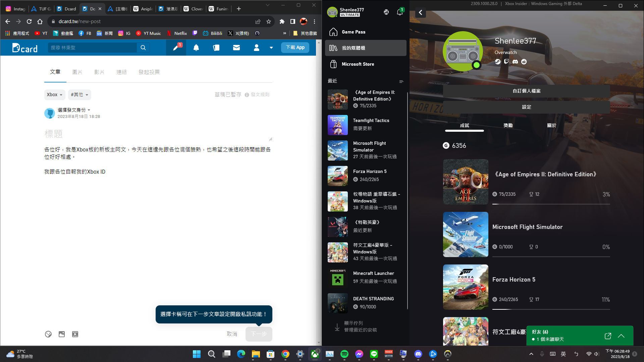
Task: Toggle the 英 input language indicator
Action: click(x=563, y=354)
